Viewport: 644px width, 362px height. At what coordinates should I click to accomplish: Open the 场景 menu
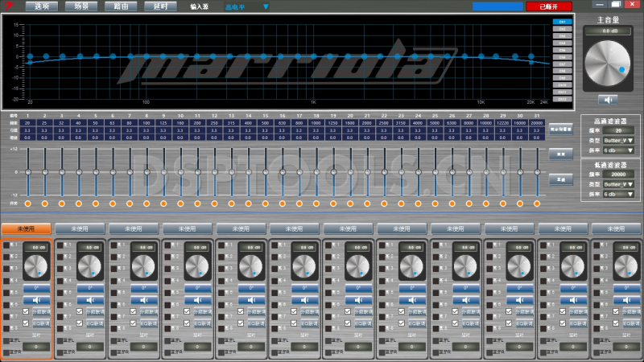[x=82, y=6]
